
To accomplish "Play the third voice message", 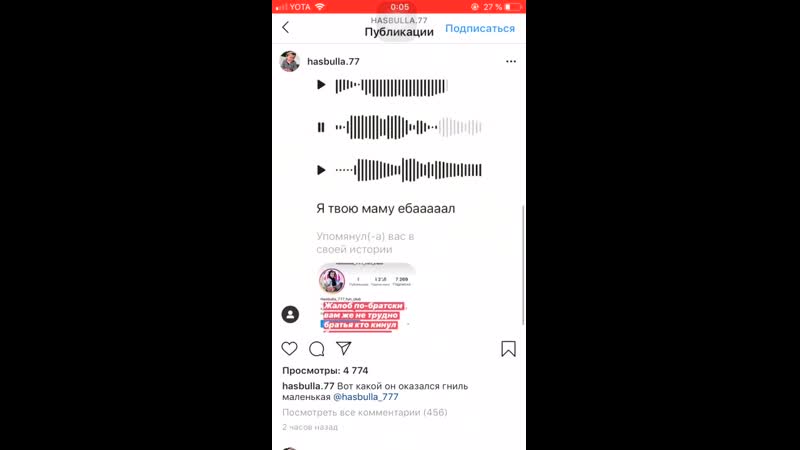I will coord(321,170).
